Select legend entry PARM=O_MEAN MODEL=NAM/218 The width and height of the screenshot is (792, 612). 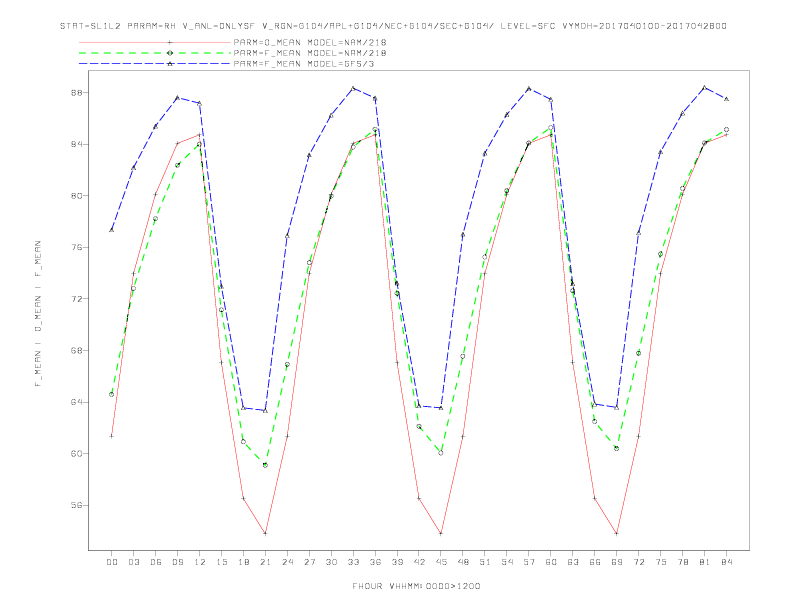[x=310, y=42]
